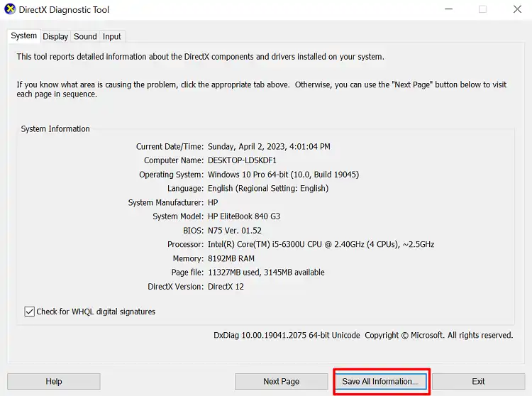Open the Display tab
Viewport: 532px width, 396px height.
click(55, 36)
